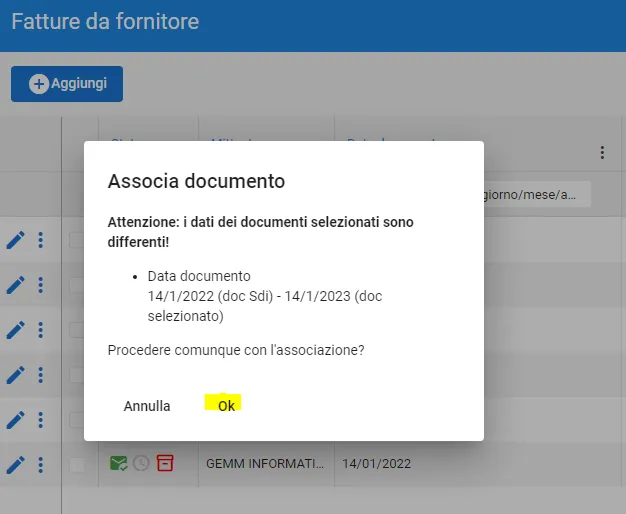Cancel the association with Annulla
The width and height of the screenshot is (626, 514).
(147, 406)
